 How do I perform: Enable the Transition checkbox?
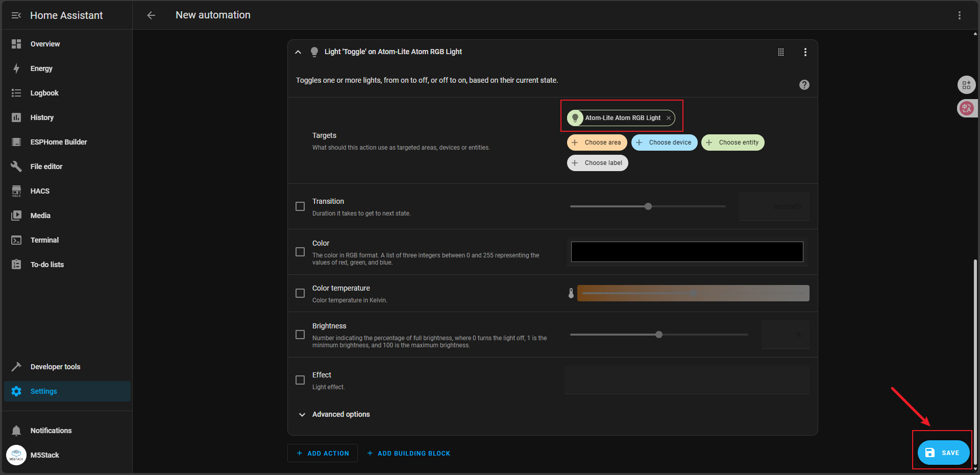tap(300, 206)
